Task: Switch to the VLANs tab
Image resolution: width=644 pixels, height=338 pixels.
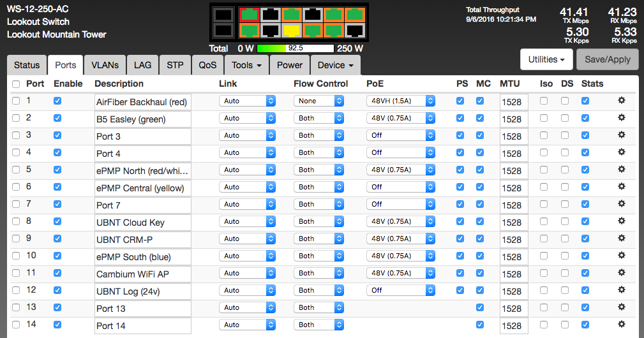Action: tap(105, 65)
